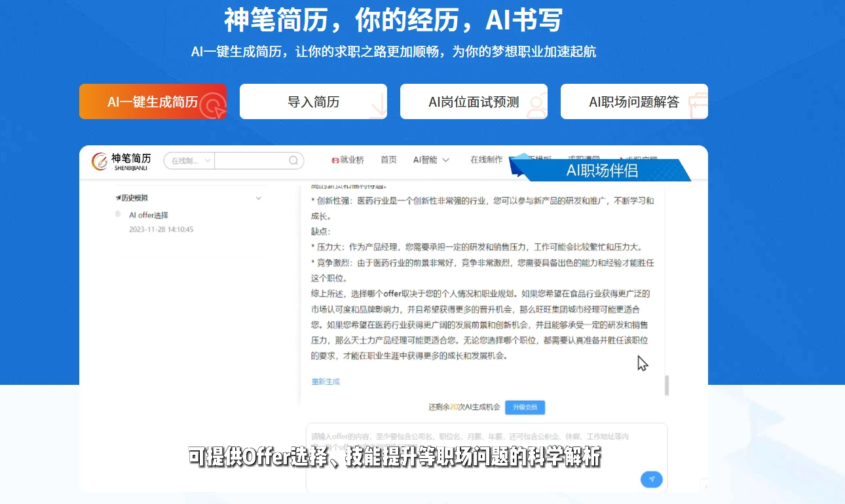Click the blue send arrow icon
The width and height of the screenshot is (845, 504).
pyautogui.click(x=652, y=479)
